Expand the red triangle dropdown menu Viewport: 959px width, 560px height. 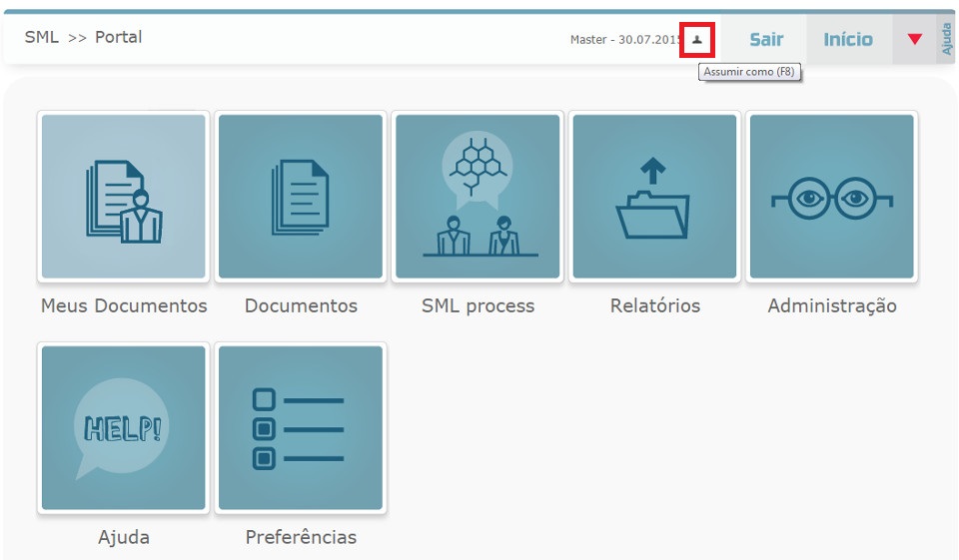914,40
